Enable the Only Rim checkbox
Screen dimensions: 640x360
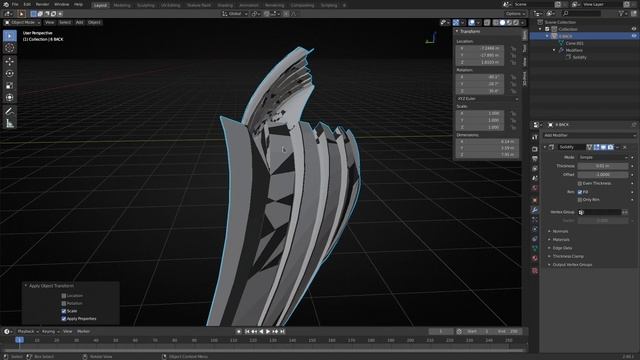[x=580, y=200]
